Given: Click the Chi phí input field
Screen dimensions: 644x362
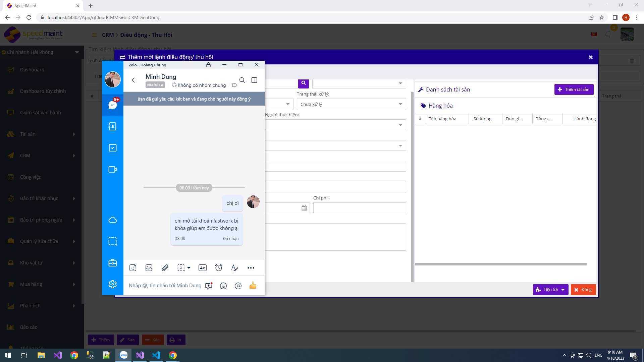Looking at the screenshot, I should (x=360, y=208).
